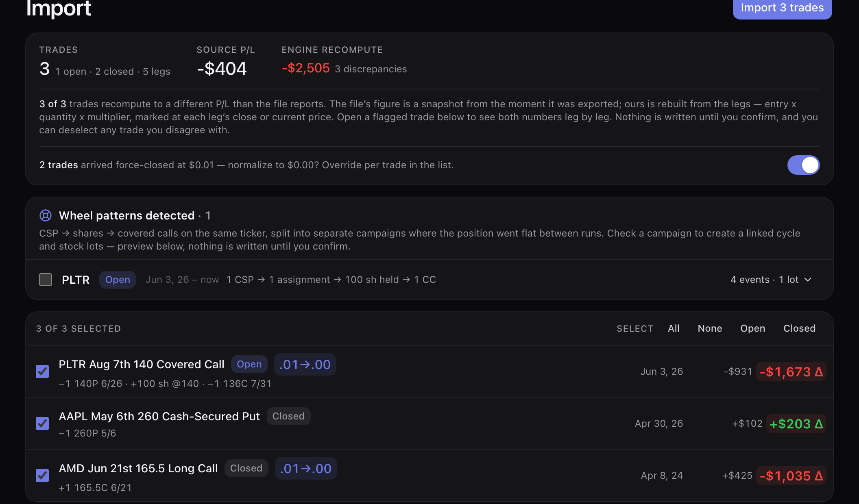Uncheck the PLTR Covered Call trade checkbox
Screen dimensions: 859x504
click(x=42, y=371)
